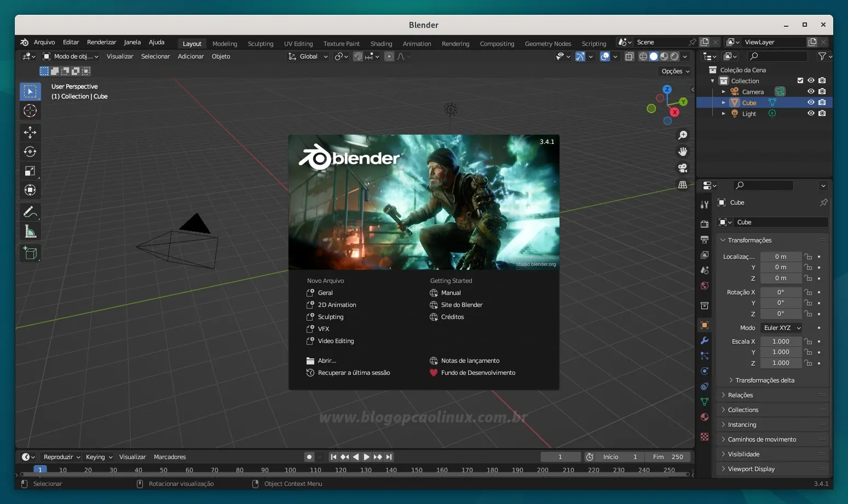Click Fundo de Desenvolvimento link
The height and width of the screenshot is (504, 848).
coord(478,373)
